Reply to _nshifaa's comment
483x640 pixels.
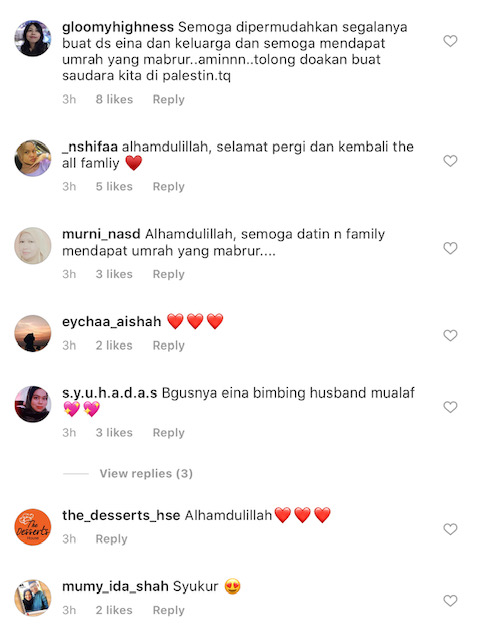[x=168, y=187]
